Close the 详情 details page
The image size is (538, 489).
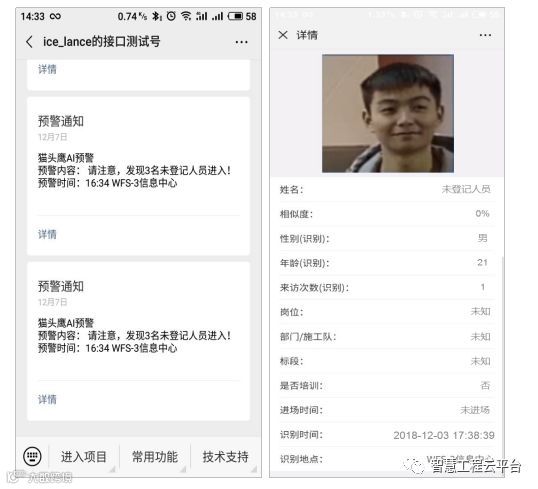[x=283, y=35]
